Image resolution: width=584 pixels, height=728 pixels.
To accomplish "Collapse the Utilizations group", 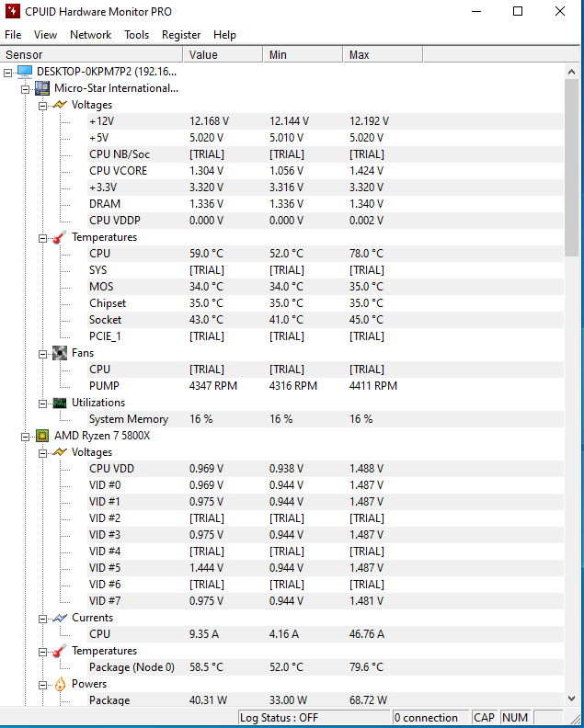I will [42, 404].
